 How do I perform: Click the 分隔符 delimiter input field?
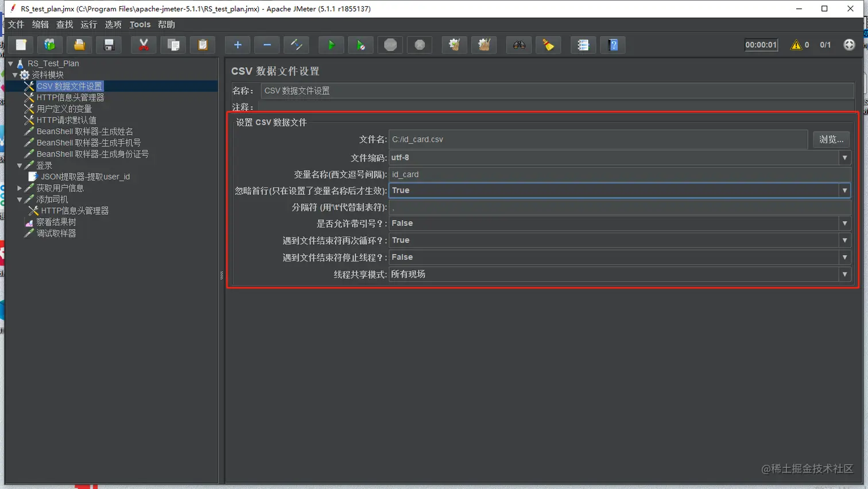pos(619,207)
